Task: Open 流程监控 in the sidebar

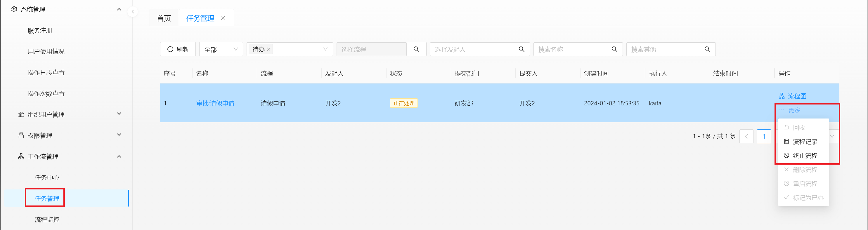Action: [x=47, y=219]
